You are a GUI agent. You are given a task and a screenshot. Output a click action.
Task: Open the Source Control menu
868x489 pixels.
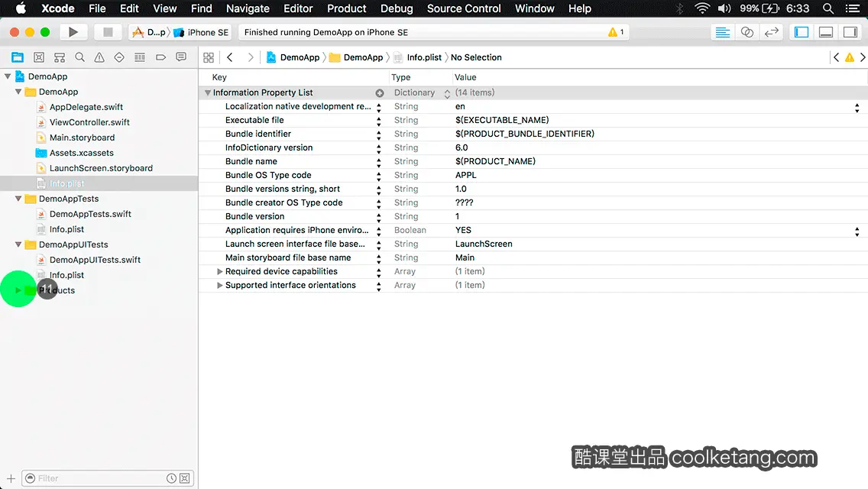tap(464, 8)
